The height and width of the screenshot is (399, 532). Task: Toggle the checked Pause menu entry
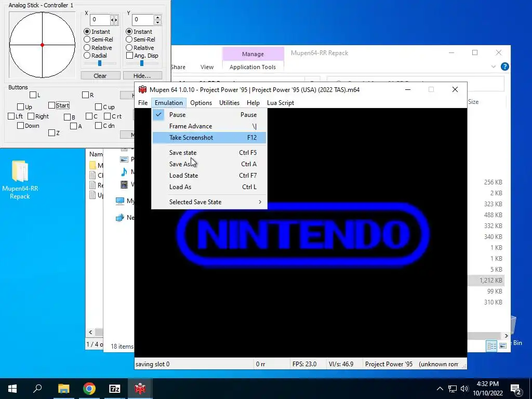(209, 115)
